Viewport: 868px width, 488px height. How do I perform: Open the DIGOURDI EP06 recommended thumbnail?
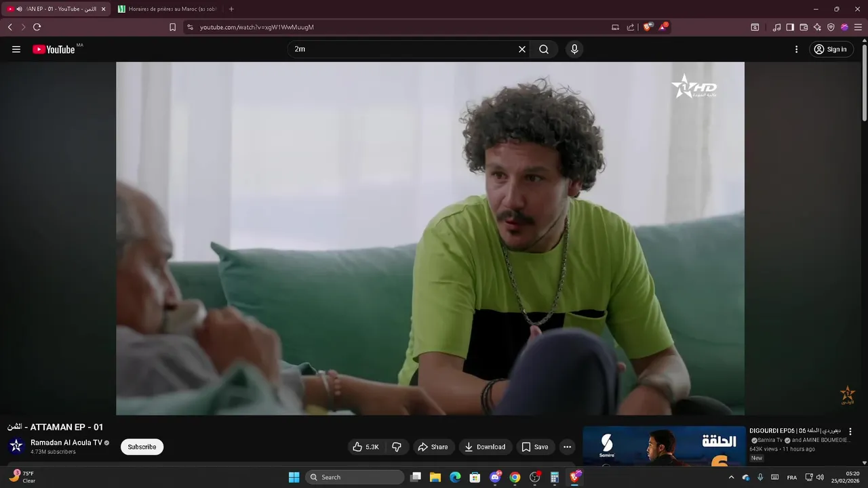click(x=663, y=445)
